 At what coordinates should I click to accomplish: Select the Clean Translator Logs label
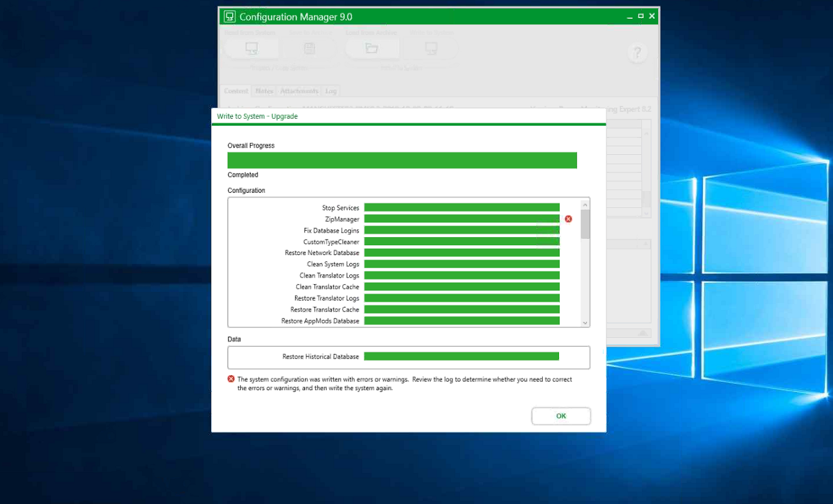pyautogui.click(x=329, y=276)
